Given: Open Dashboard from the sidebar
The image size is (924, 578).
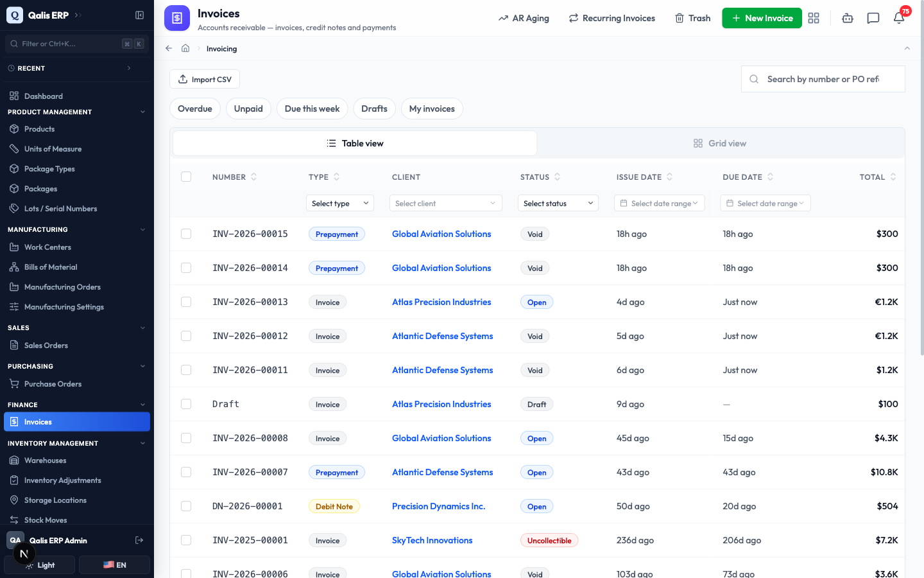Looking at the screenshot, I should tap(77, 96).
